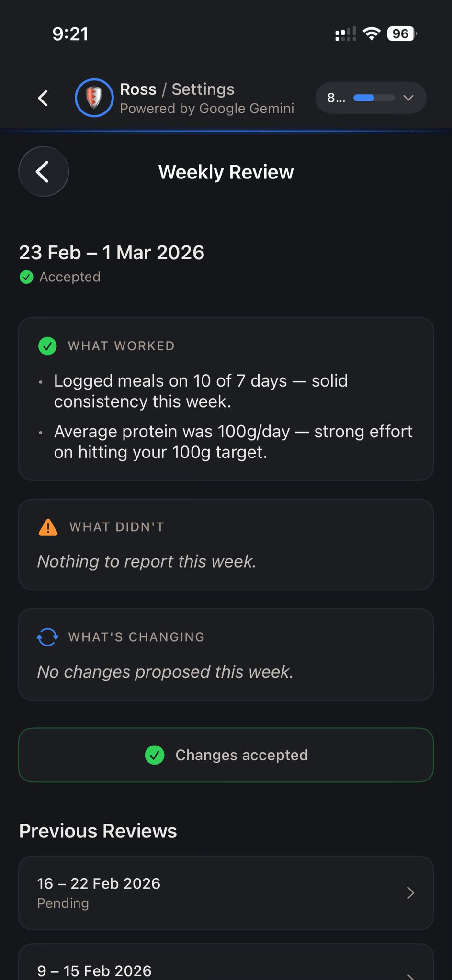Screen dimensions: 452x980
Task: Open the usage pill dropdown chevron
Action: (x=408, y=98)
